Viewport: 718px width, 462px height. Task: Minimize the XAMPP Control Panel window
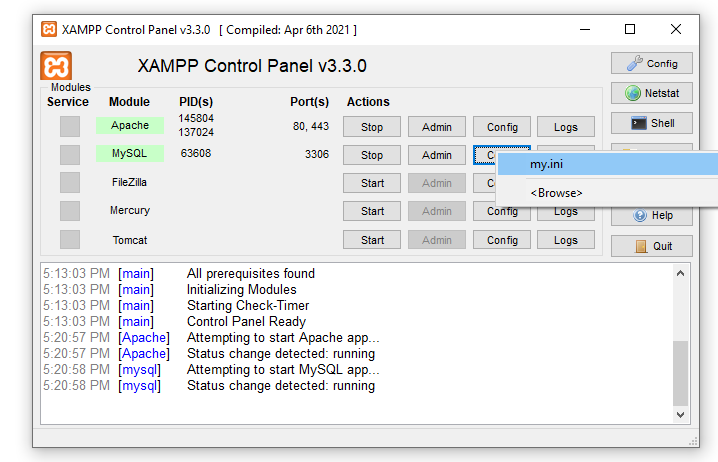point(585,29)
